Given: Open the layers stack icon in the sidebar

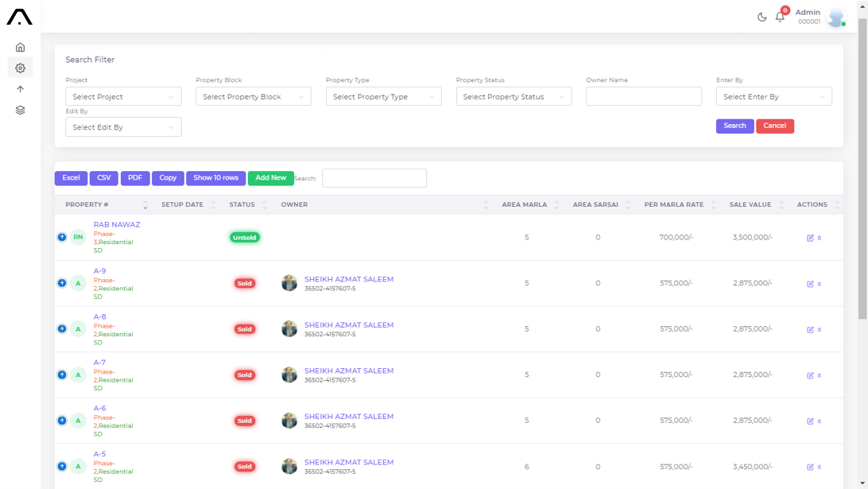Looking at the screenshot, I should click(20, 110).
